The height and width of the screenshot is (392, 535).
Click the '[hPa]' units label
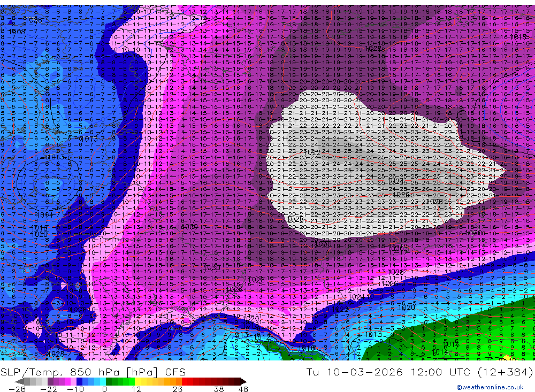pyautogui.click(x=142, y=372)
